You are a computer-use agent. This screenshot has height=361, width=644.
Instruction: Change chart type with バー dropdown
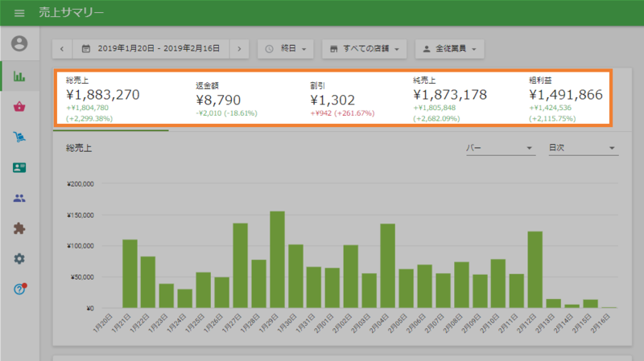point(500,148)
